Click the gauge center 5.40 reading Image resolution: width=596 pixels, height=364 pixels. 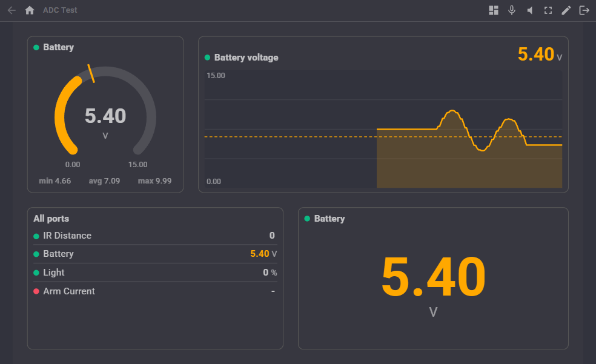[105, 116]
